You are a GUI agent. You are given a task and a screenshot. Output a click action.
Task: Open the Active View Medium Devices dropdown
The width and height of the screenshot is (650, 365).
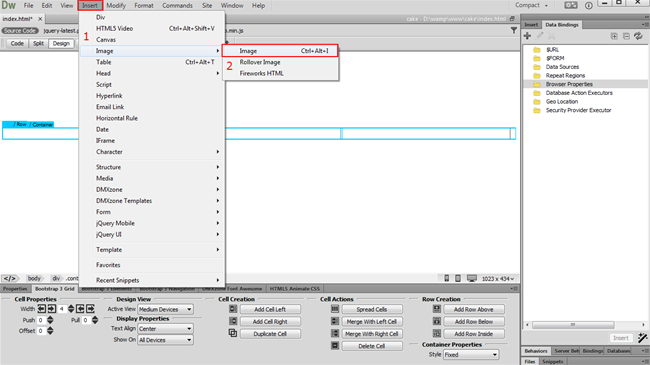[165, 309]
